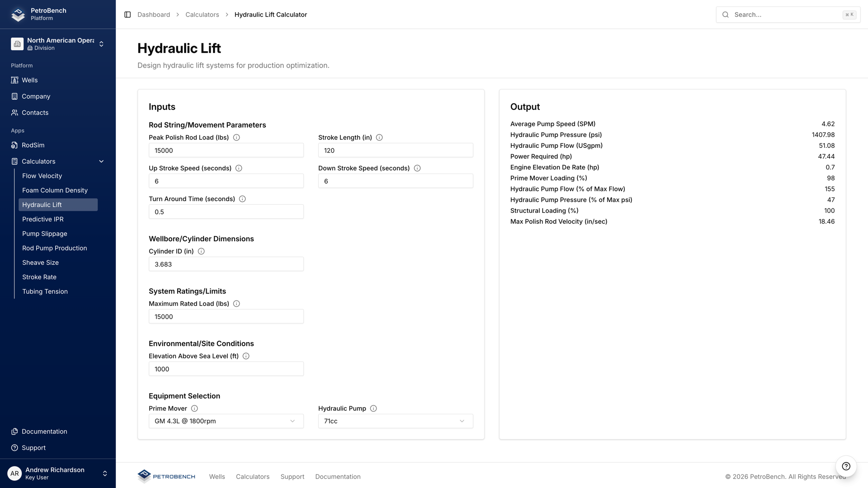The width and height of the screenshot is (868, 488).
Task: Select Predictive IPR calculator
Action: click(x=43, y=219)
